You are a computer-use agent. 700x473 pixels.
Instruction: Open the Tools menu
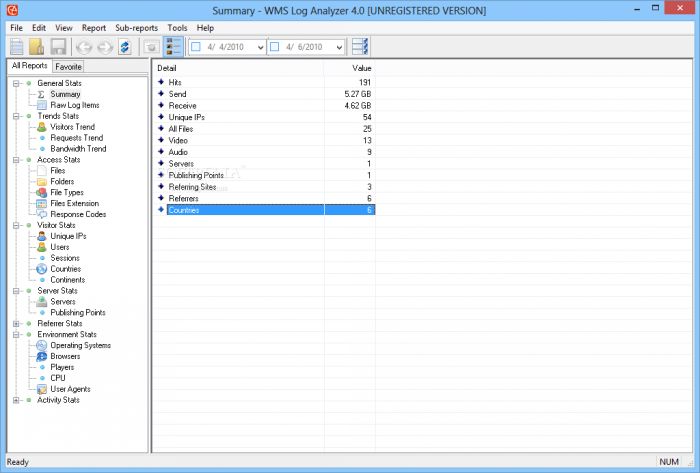click(x=177, y=28)
